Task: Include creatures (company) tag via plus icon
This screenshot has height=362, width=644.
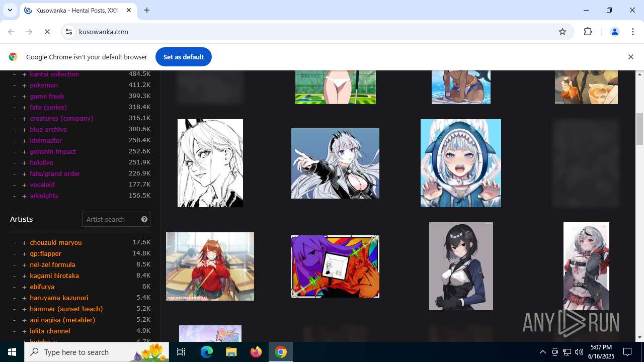Action: coord(24,119)
